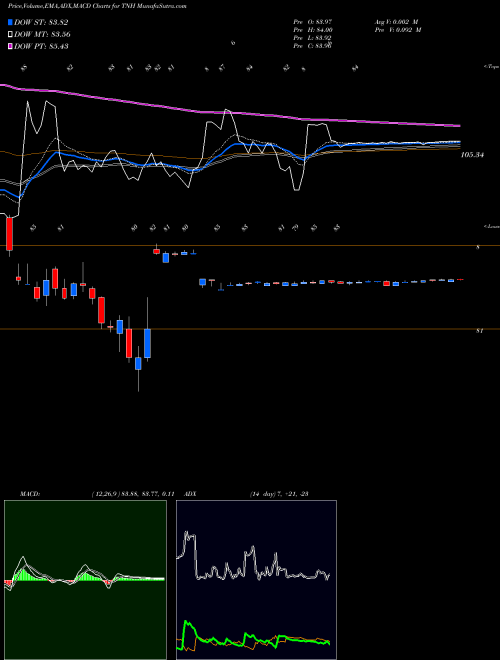Click the 105.34 price label
The width and height of the screenshot is (500, 660).
pyautogui.click(x=472, y=155)
